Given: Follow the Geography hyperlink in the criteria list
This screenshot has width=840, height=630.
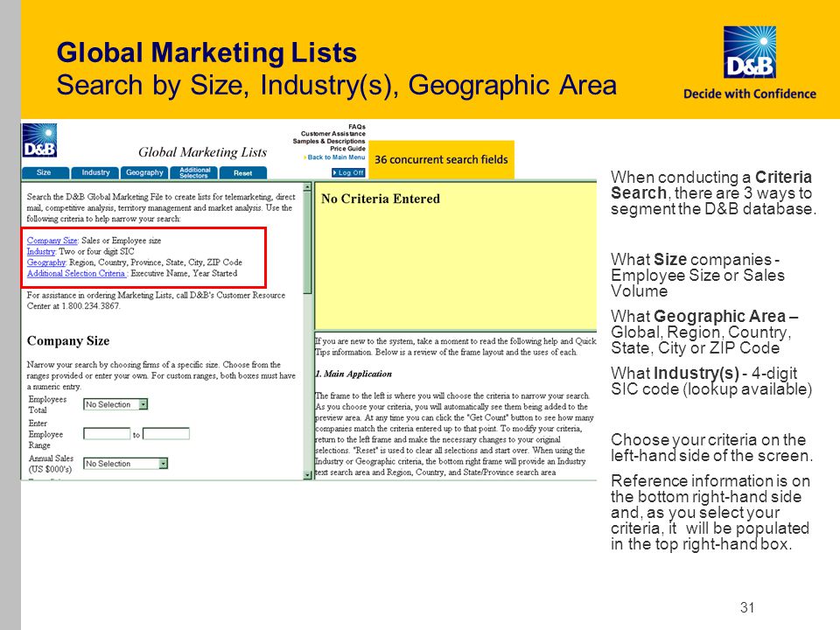Looking at the screenshot, I should (x=46, y=262).
